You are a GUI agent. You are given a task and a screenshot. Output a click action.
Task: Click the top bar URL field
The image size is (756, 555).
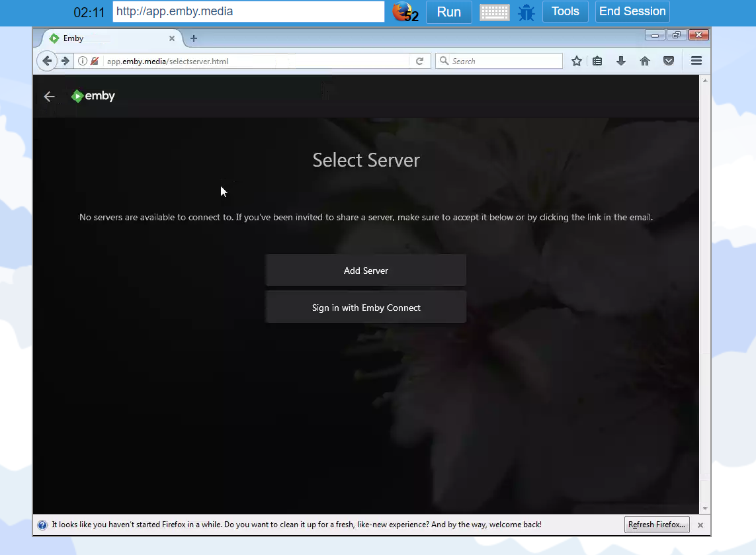(248, 11)
